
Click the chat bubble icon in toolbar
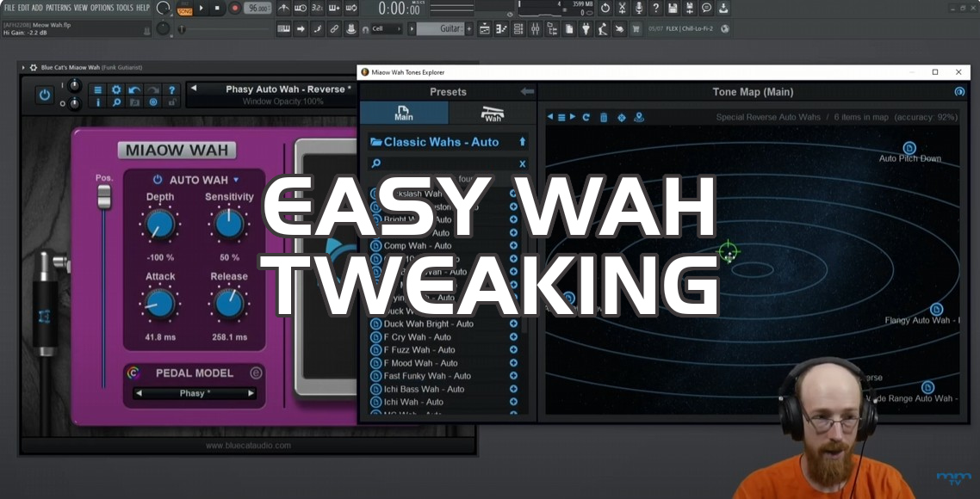(x=706, y=8)
